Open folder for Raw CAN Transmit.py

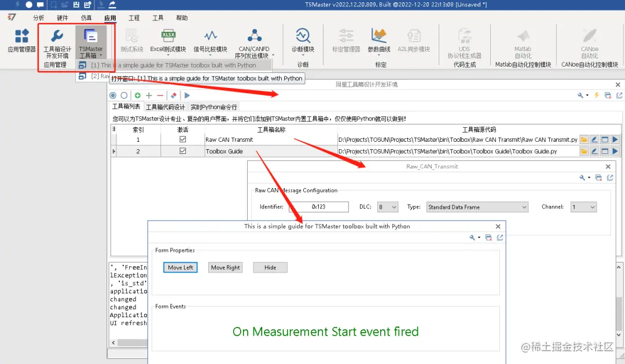584,139
